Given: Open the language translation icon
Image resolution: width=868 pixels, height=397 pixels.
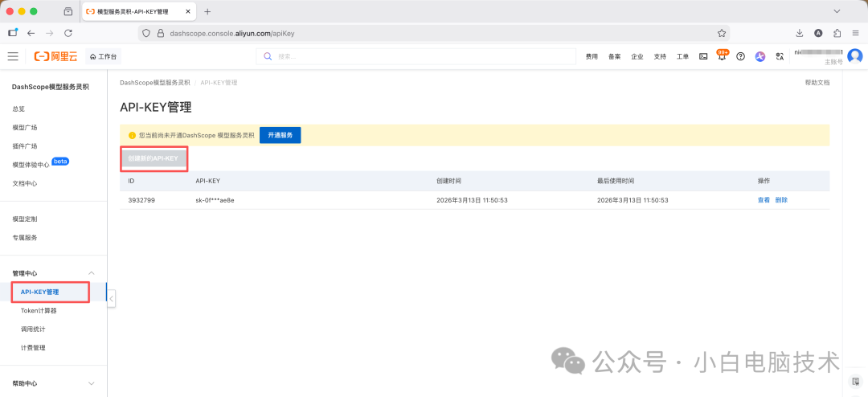Looking at the screenshot, I should coord(780,56).
